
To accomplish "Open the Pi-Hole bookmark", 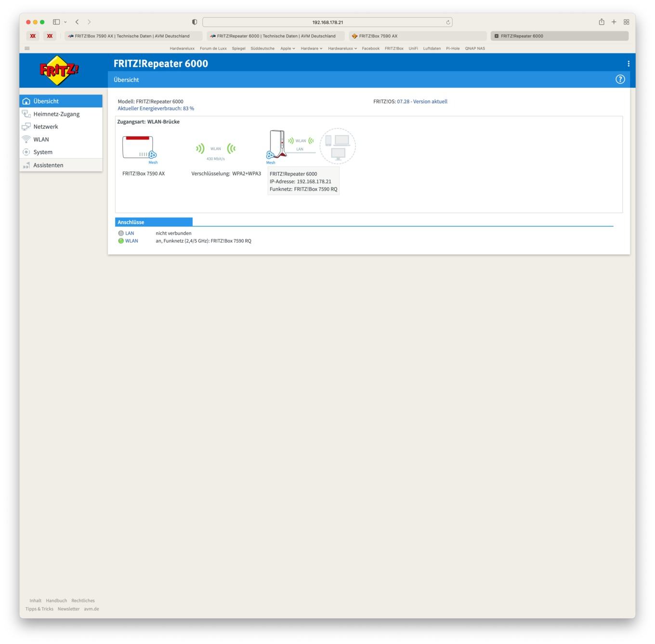I will tap(453, 49).
